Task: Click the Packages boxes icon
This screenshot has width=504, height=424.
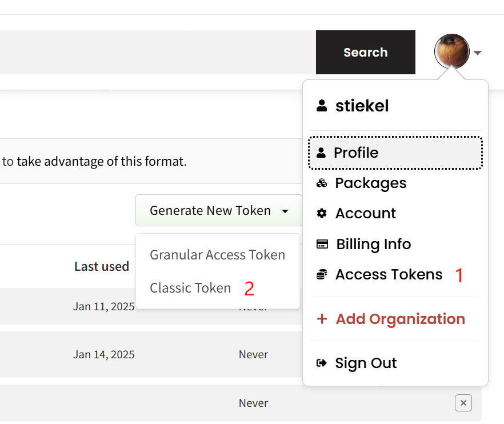Action: click(321, 183)
